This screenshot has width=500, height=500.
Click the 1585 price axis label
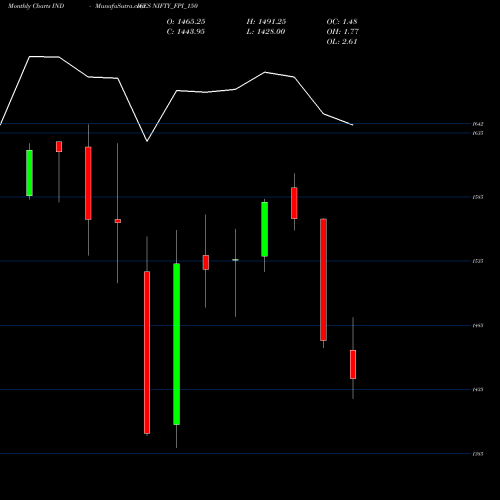(478, 197)
